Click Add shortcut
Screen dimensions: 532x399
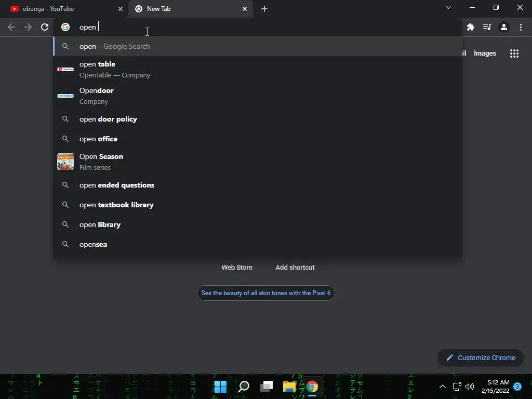[295, 268]
